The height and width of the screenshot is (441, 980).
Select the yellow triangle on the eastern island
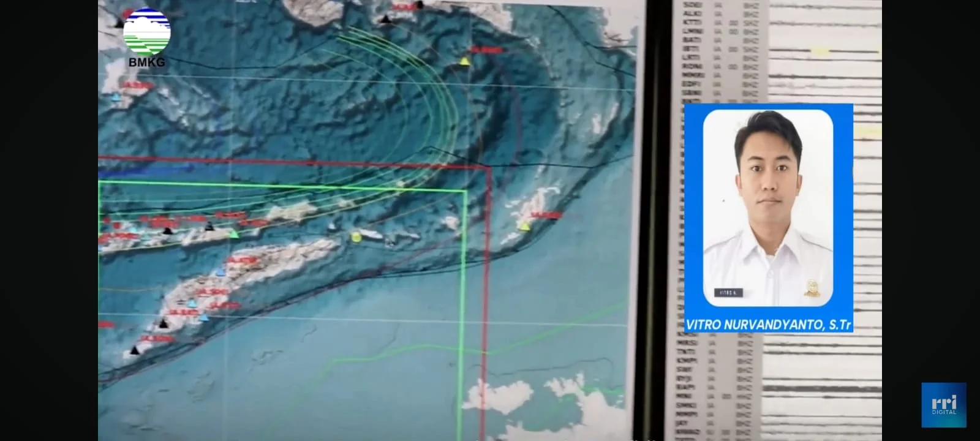524,226
